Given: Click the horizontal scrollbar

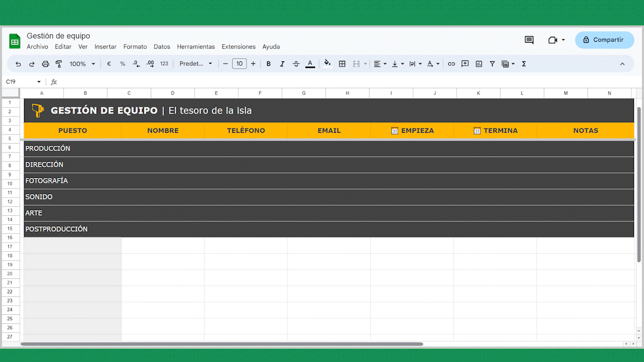Looking at the screenshot, I should click(222, 344).
